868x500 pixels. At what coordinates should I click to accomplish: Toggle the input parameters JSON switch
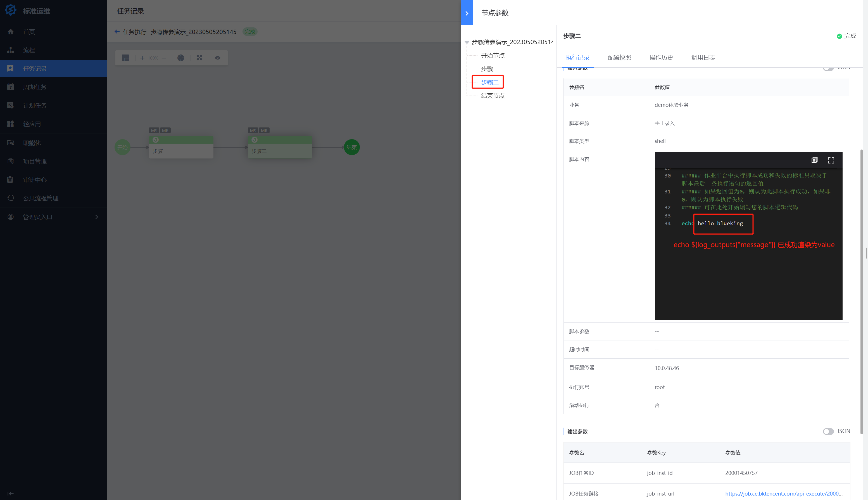point(828,68)
